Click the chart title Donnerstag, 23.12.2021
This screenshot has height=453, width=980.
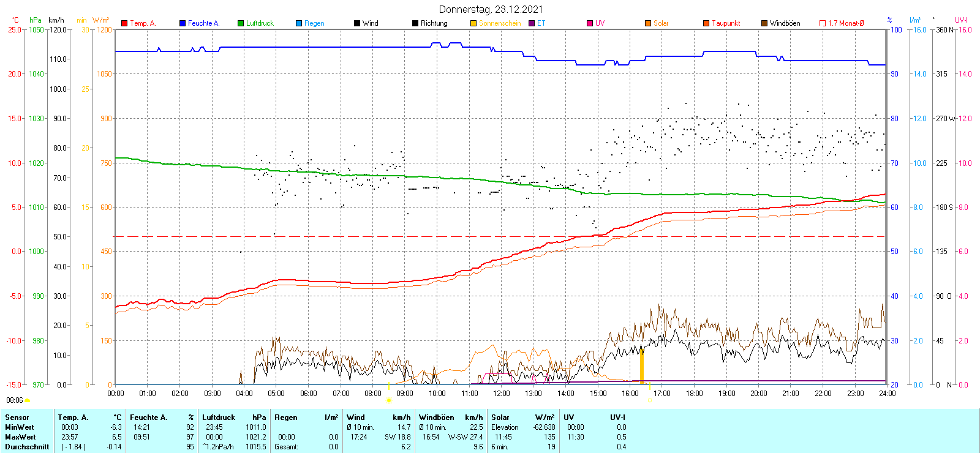point(491,9)
